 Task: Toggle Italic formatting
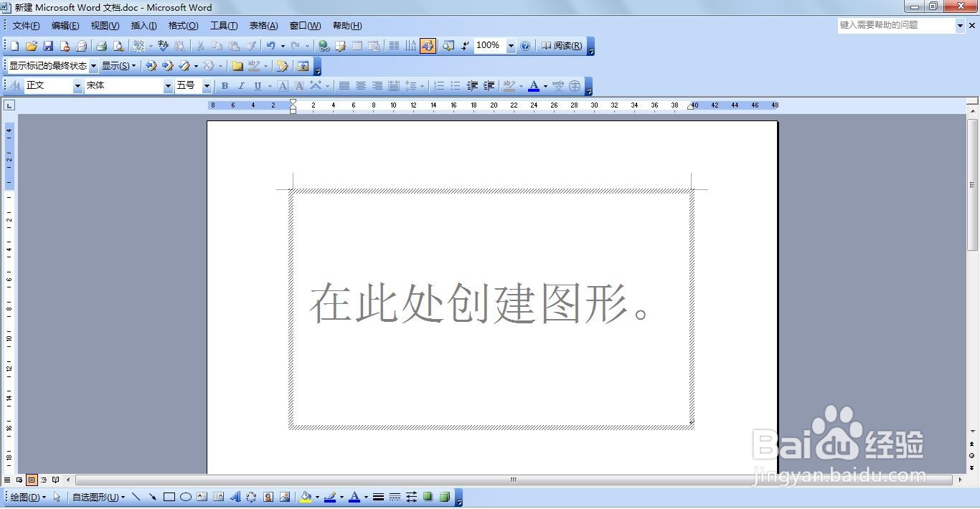pyautogui.click(x=241, y=86)
